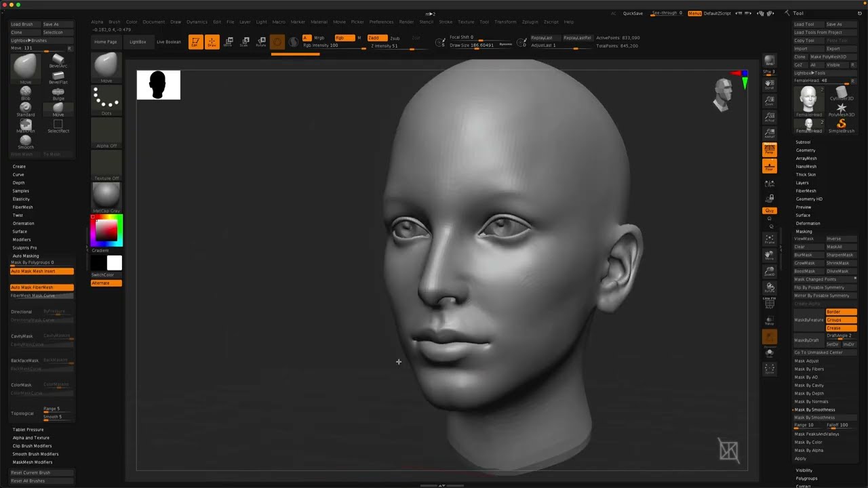868x488 pixels.
Task: Toggle Auto Mask Mesh Insert
Action: point(42,271)
